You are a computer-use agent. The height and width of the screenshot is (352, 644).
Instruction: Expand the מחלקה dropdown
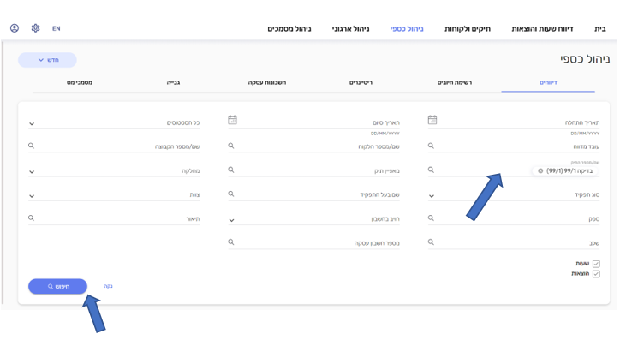32,171
